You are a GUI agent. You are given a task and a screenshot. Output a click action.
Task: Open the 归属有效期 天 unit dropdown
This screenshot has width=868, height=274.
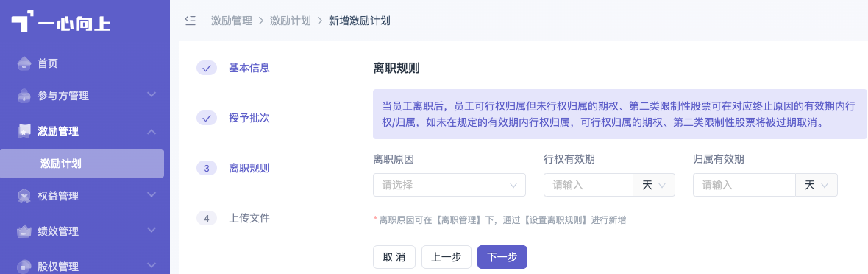(817, 185)
